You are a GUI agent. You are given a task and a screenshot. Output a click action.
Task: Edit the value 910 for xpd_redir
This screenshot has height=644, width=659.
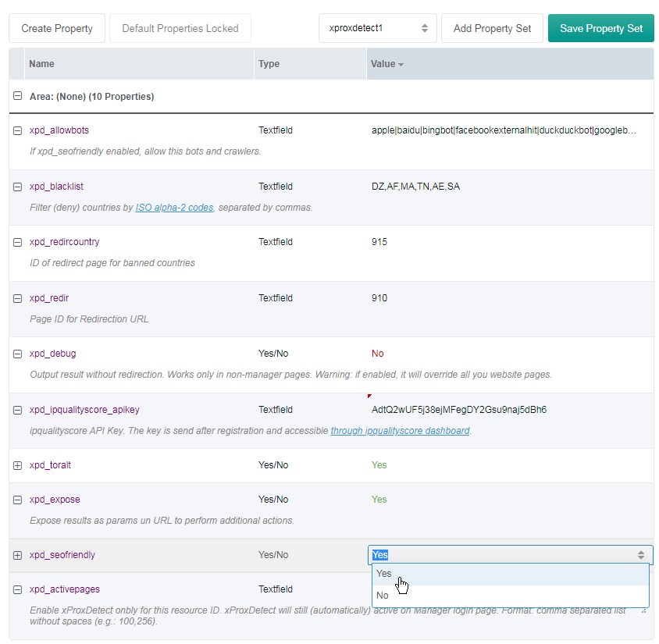tap(379, 298)
